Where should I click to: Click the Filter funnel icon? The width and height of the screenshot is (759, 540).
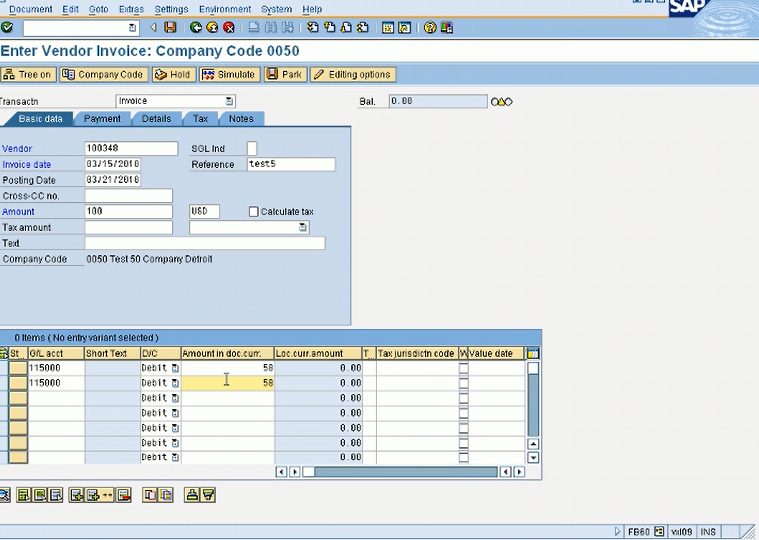tap(209, 495)
